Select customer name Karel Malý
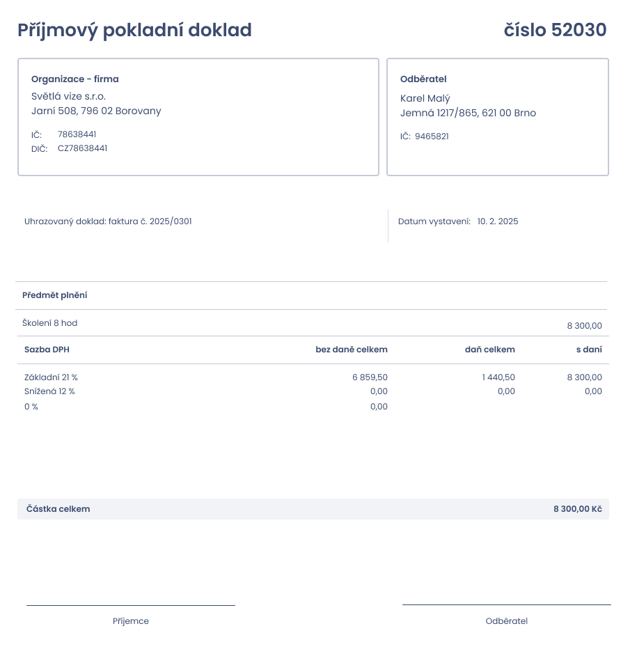Screen dimensions: 637x672 pyautogui.click(x=425, y=99)
